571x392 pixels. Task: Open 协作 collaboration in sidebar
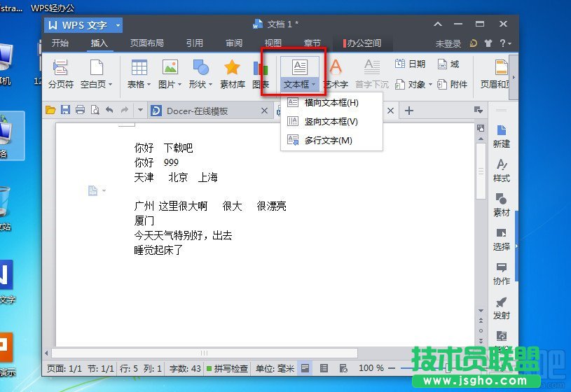pyautogui.click(x=502, y=274)
